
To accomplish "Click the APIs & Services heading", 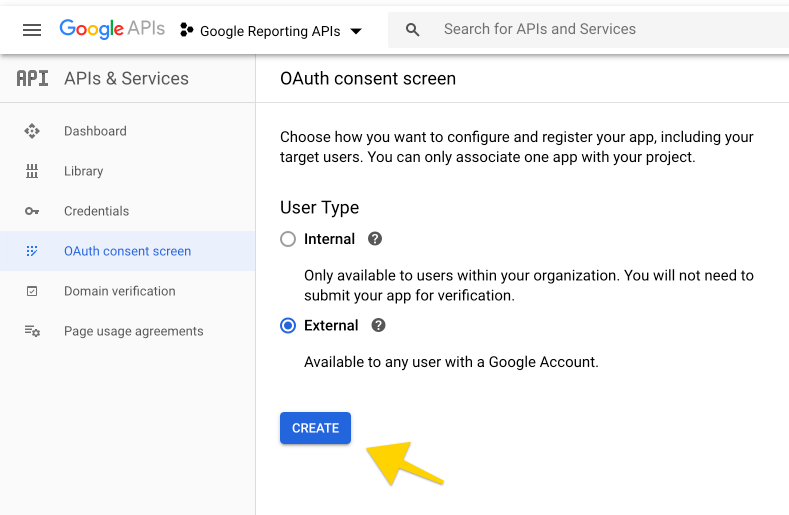I will (126, 79).
